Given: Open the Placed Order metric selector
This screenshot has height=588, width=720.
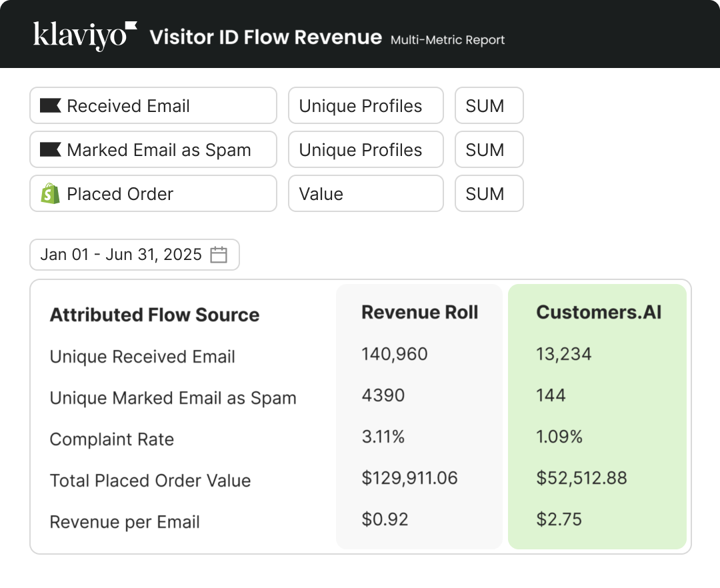Looking at the screenshot, I should pos(153,193).
